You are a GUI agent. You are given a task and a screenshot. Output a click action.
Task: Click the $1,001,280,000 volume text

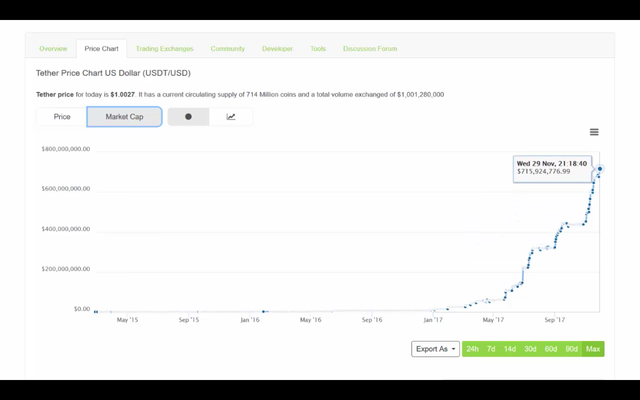click(x=420, y=95)
